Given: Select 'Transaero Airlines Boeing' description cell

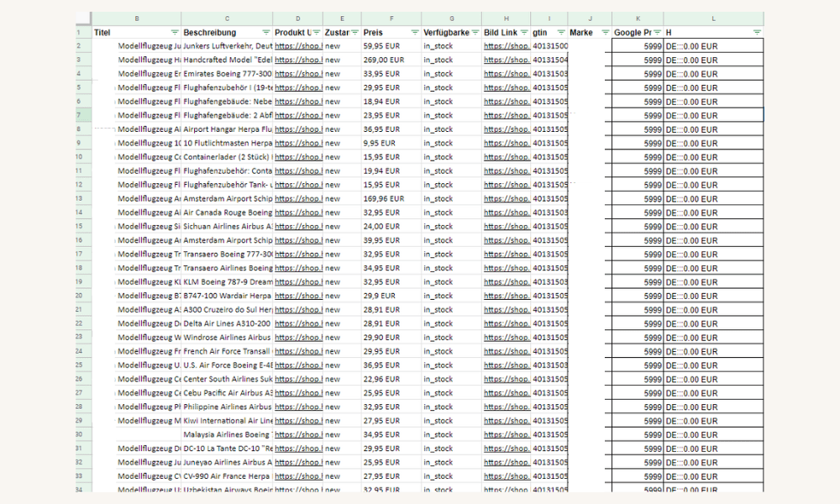Looking at the screenshot, I should (x=227, y=268).
